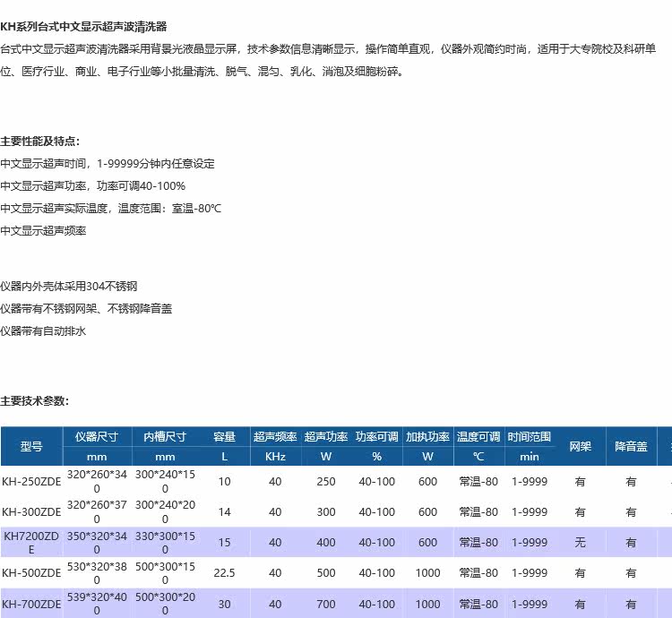Screen dimensions: 672x618
Task: Click the heading KH系列台式中文显示超声波清洗器
Action: point(83,27)
